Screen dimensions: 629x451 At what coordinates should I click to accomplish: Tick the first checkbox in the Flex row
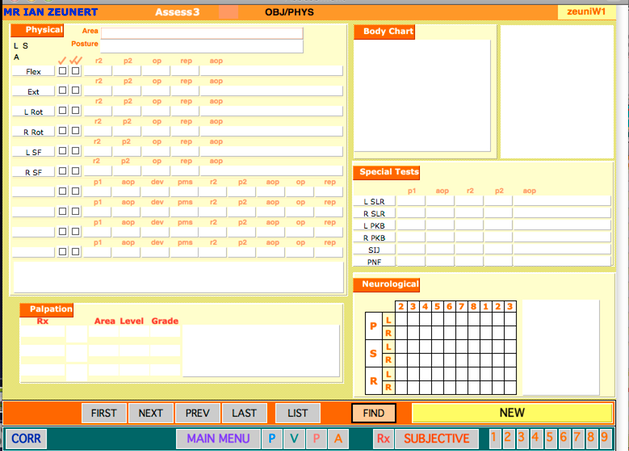62,71
